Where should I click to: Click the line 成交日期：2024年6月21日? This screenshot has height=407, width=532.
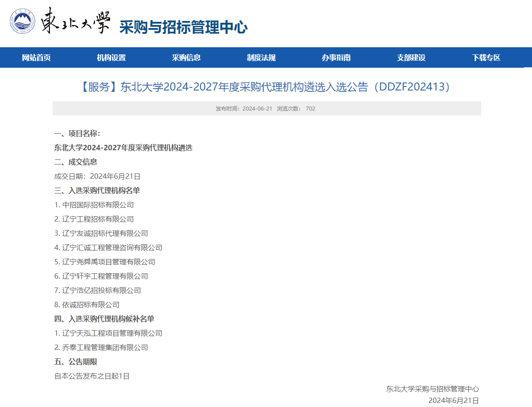[97, 176]
